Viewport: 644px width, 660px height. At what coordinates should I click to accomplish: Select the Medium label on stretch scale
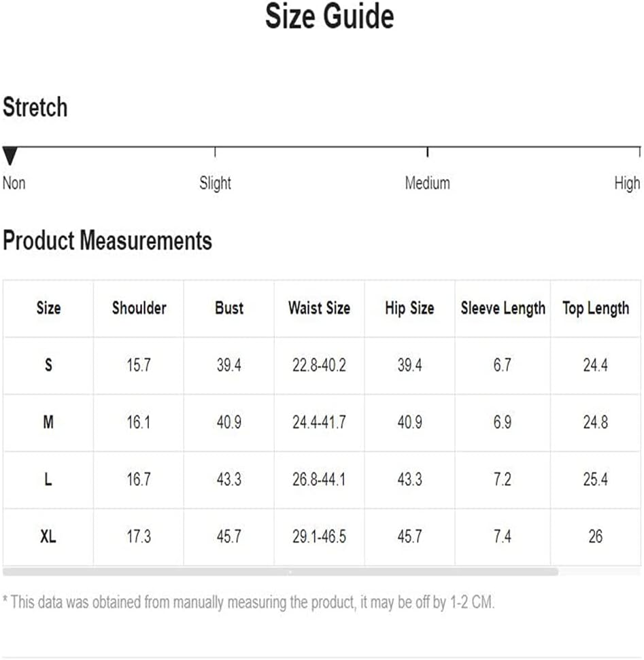pyautogui.click(x=428, y=184)
